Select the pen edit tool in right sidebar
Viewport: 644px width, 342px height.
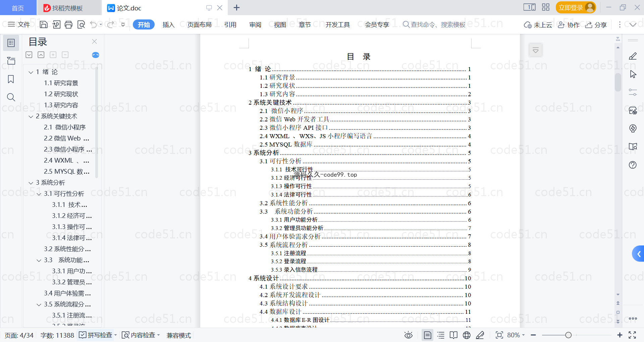point(633,56)
